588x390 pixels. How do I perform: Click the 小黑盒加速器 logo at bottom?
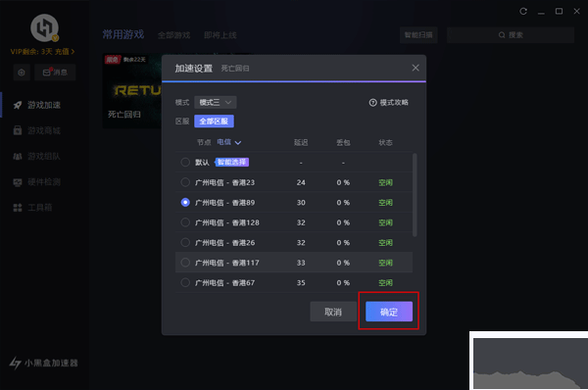44,363
